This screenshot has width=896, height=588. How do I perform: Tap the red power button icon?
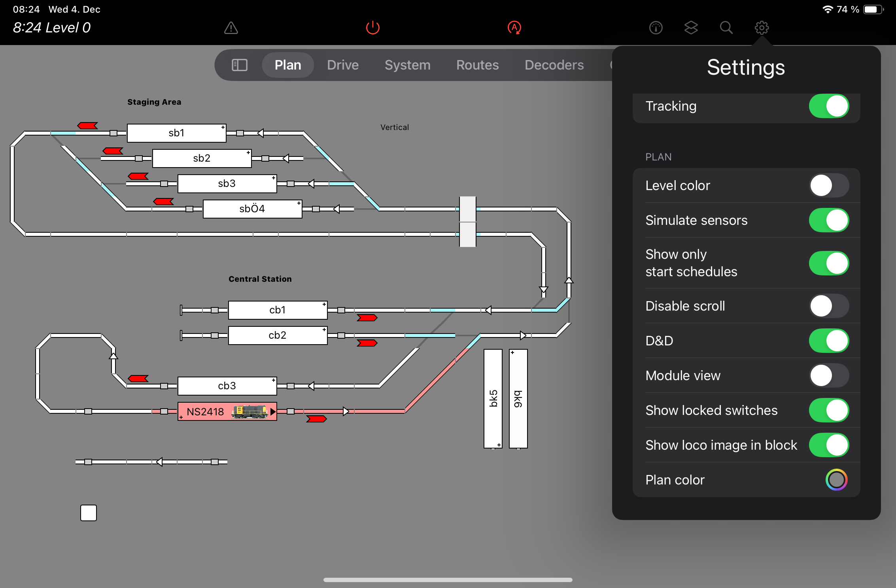372,28
